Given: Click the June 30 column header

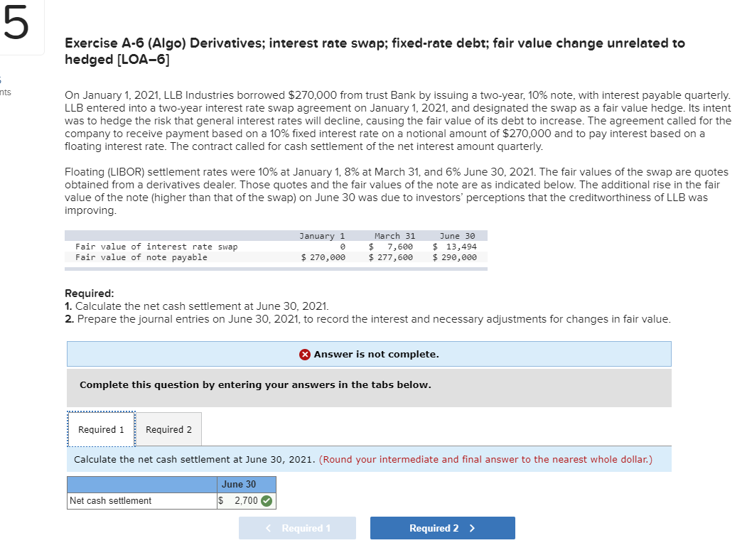Looking at the screenshot, I should [x=245, y=484].
